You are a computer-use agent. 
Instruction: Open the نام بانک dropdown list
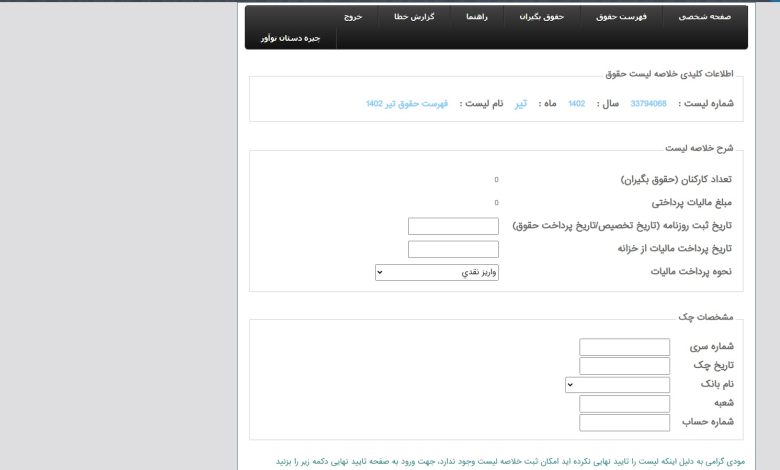(x=617, y=385)
